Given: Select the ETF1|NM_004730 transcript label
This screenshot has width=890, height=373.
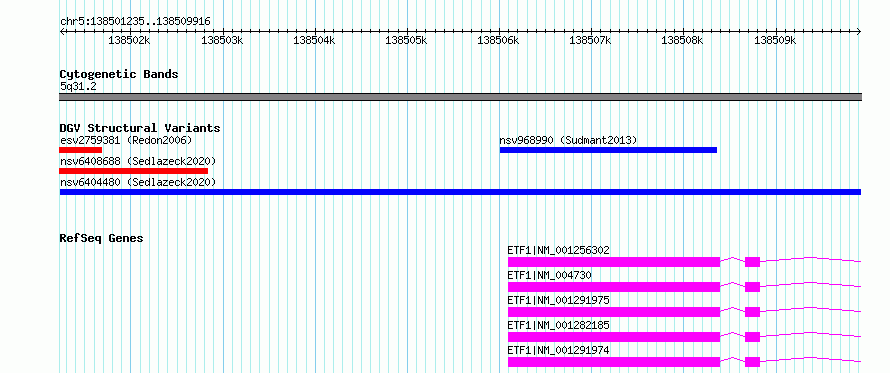Looking at the screenshot, I should (x=549, y=275).
